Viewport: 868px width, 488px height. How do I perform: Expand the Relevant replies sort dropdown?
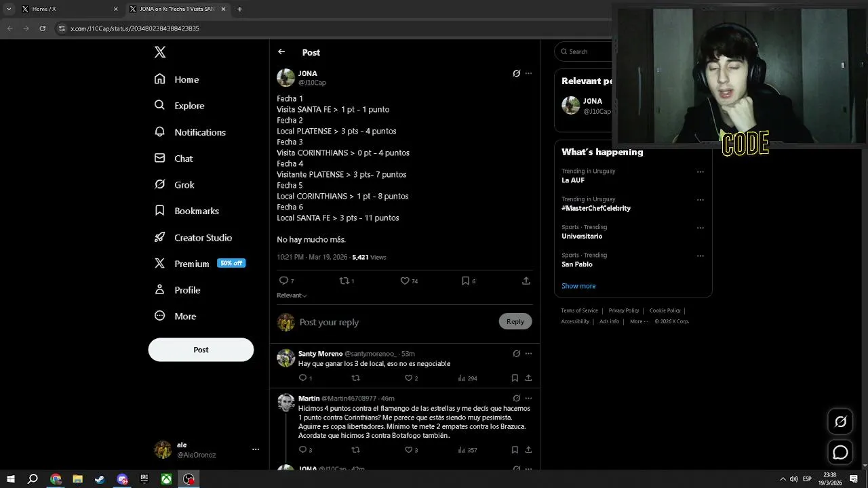pos(292,296)
